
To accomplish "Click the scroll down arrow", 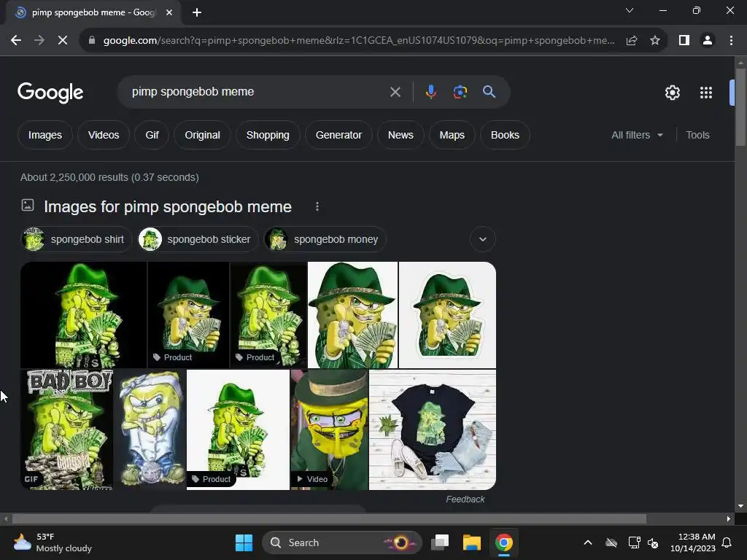I will pos(740,506).
